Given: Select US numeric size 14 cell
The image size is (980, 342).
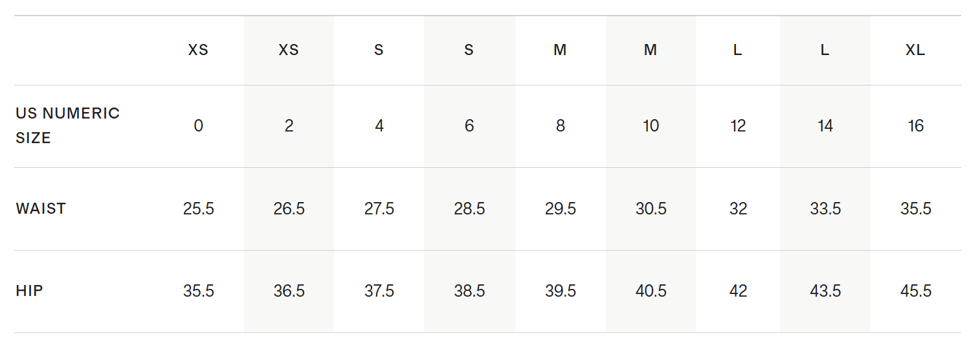Looking at the screenshot, I should tap(825, 126).
